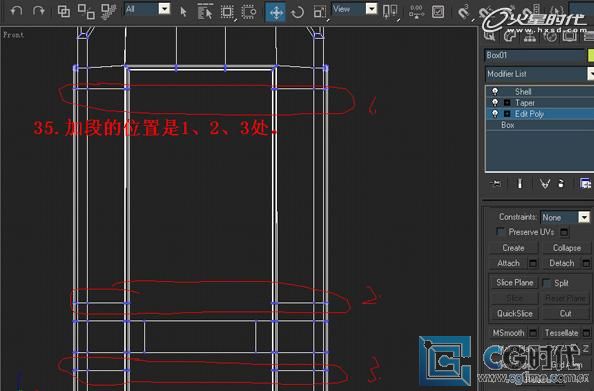Click the Bind to Space Warp icon
Screen dimensions: 594x391
tap(109, 11)
